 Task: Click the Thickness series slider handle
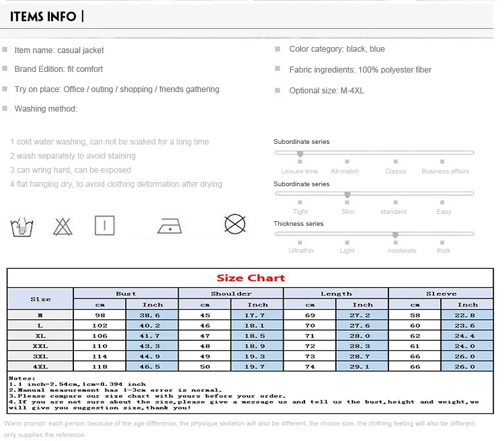pyautogui.click(x=395, y=235)
